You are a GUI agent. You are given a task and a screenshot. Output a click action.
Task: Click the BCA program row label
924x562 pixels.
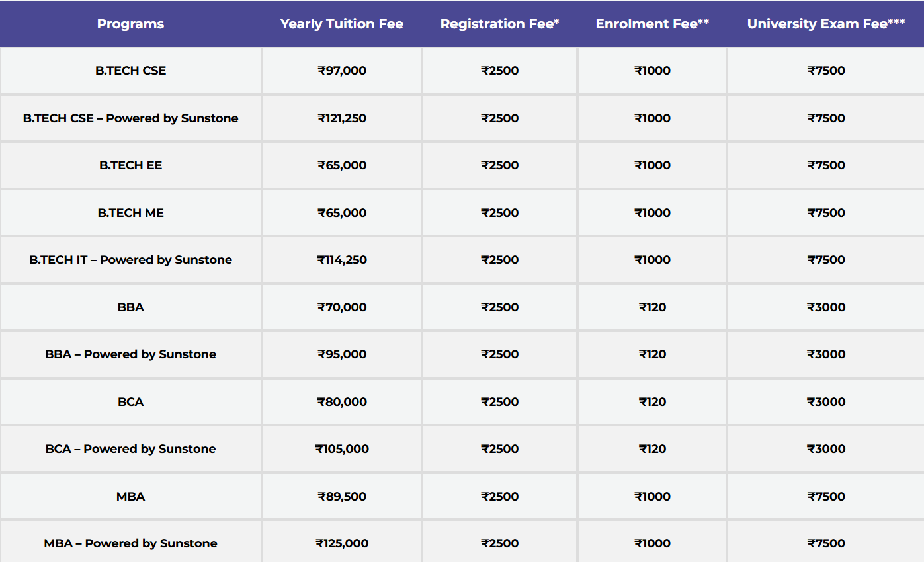click(130, 402)
